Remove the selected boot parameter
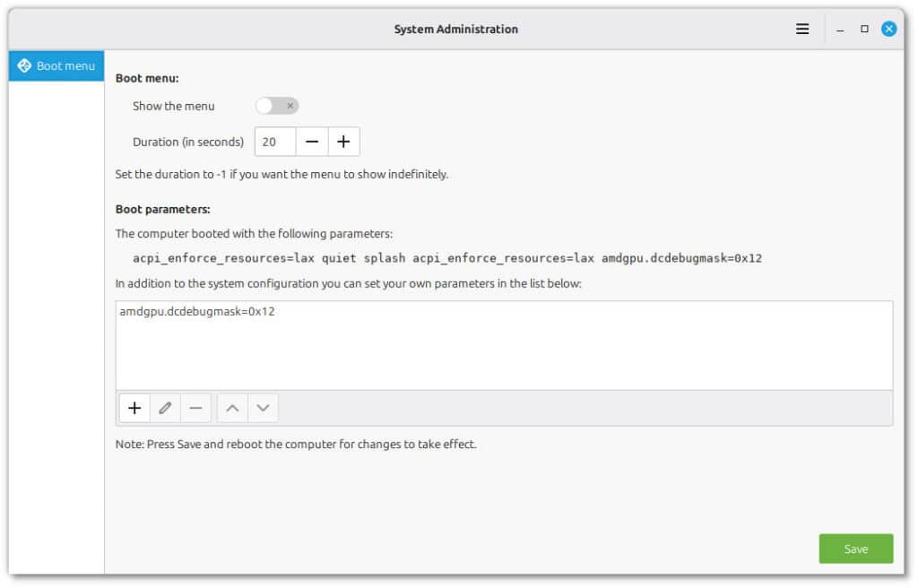This screenshot has height=588, width=918. click(x=195, y=408)
